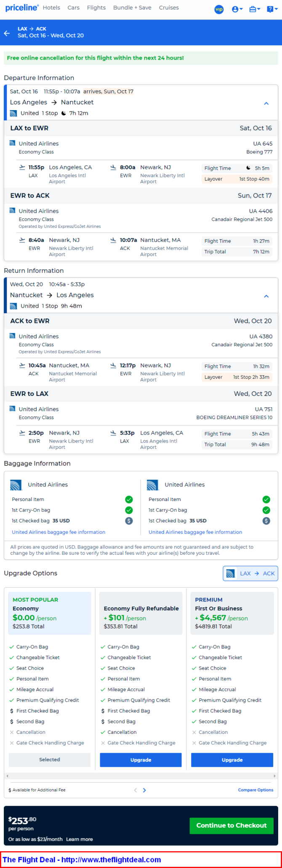282x868 pixels.
Task: Click overnight moon icon by 5h 5m
Action: click(248, 168)
